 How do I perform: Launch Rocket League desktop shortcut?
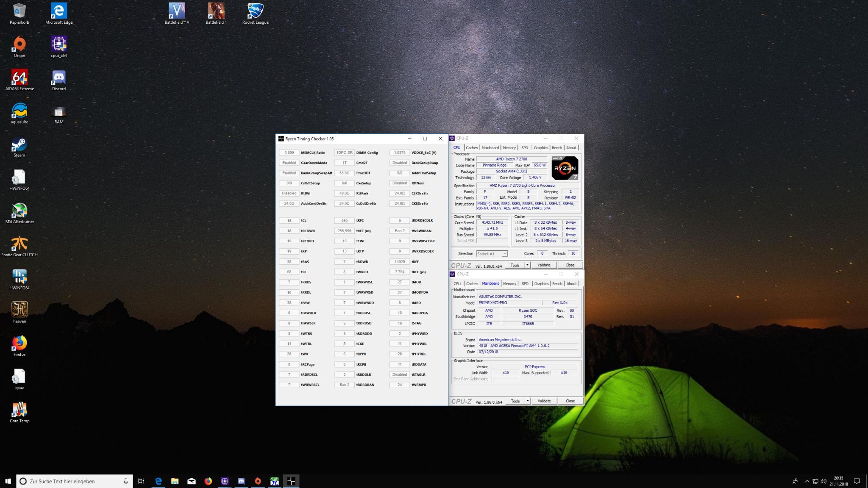(x=255, y=14)
